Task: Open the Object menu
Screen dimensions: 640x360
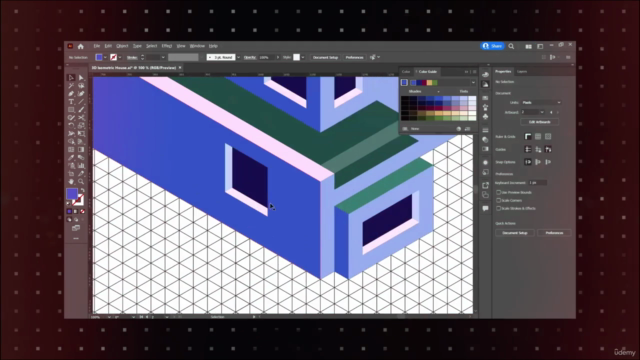Action: pos(122,46)
